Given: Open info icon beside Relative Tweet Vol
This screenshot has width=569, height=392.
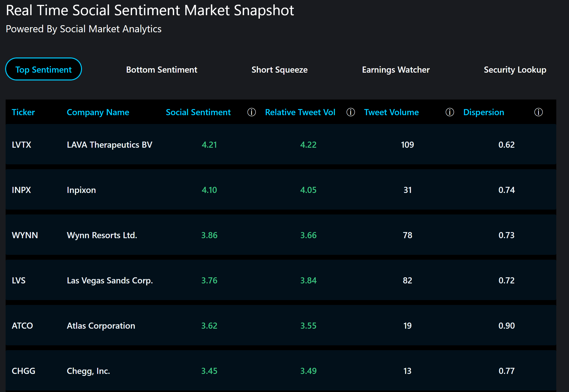Looking at the screenshot, I should pyautogui.click(x=350, y=112).
